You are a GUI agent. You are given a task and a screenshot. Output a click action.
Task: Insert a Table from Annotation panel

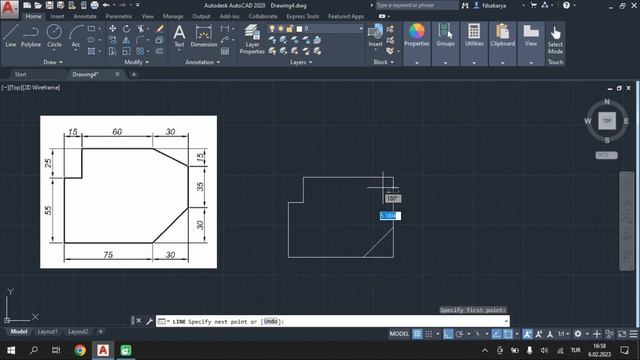point(225,51)
